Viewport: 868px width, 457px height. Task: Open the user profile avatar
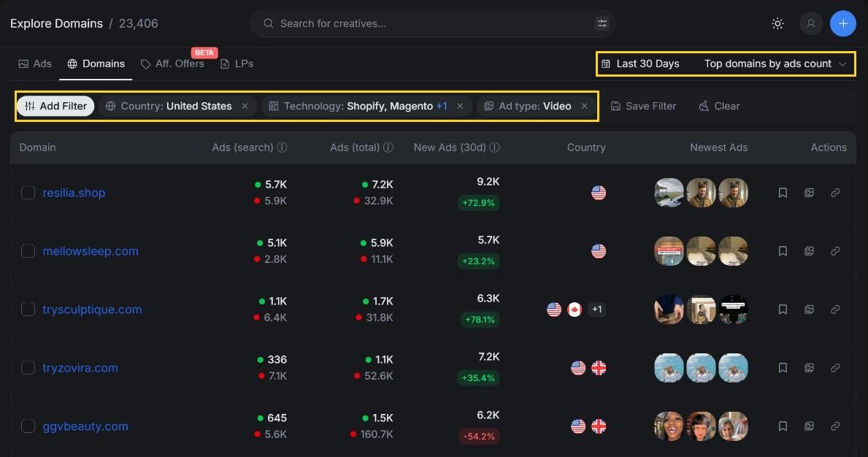[811, 23]
